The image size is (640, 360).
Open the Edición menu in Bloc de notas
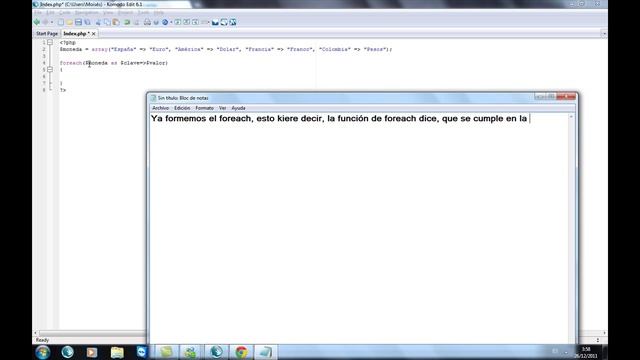182,108
